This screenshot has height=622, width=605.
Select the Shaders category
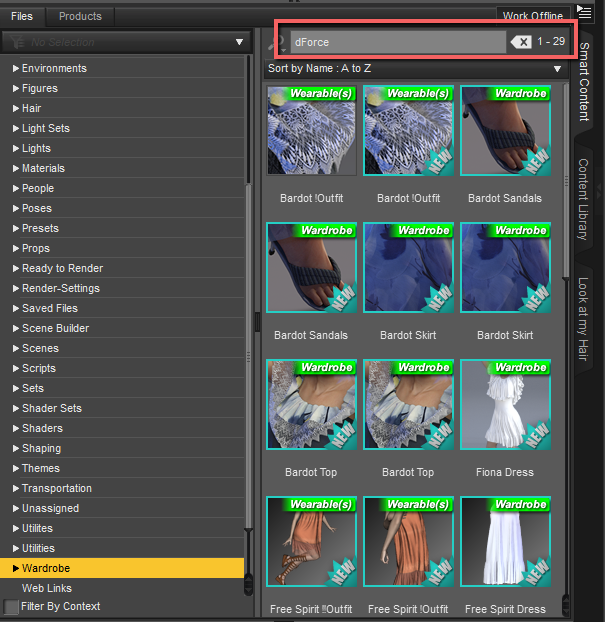[x=42, y=428]
